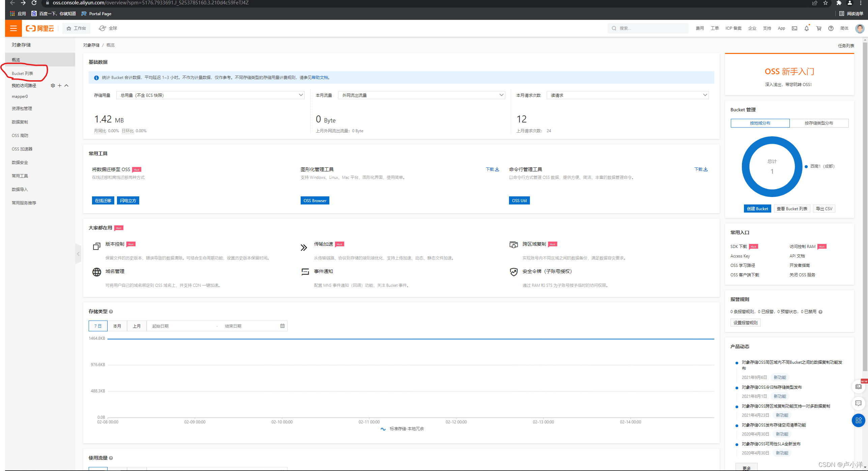868x471 pixels.
Task: Open the date range calendar icon
Action: [x=282, y=326]
